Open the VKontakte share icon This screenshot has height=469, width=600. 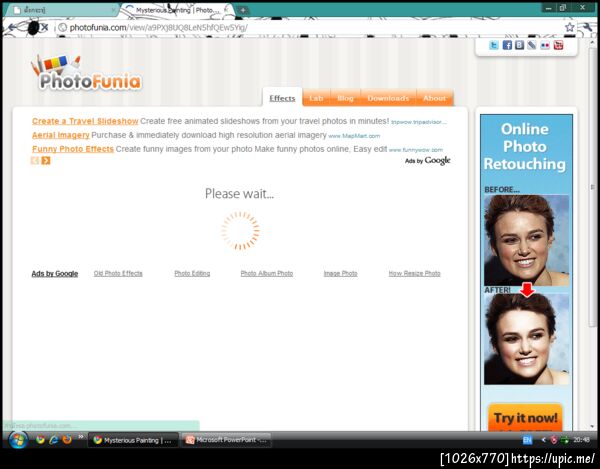coord(519,46)
